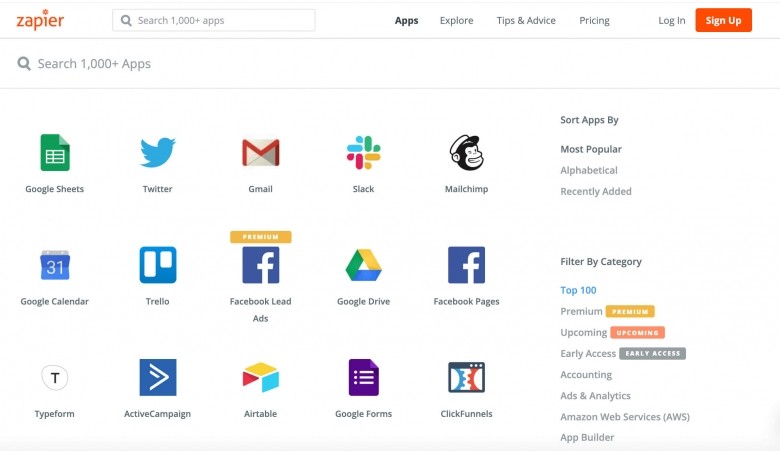Click the Facebook Pages label text

pyautogui.click(x=467, y=301)
